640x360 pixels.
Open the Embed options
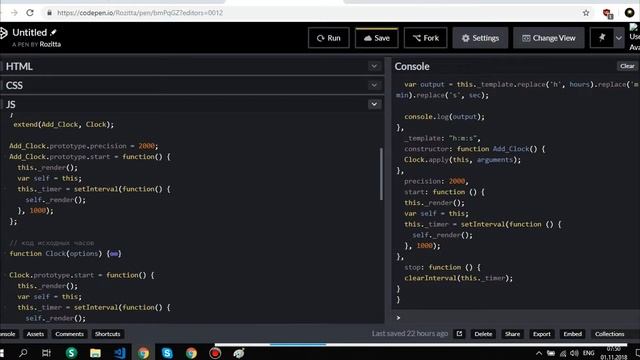point(572,334)
